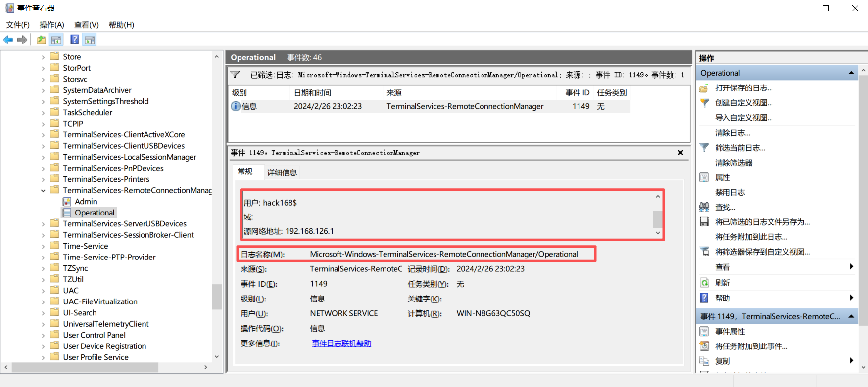Viewport: 868px width, 387px height.
Task: Open the 事件日志联机帮助 link
Action: tap(341, 344)
